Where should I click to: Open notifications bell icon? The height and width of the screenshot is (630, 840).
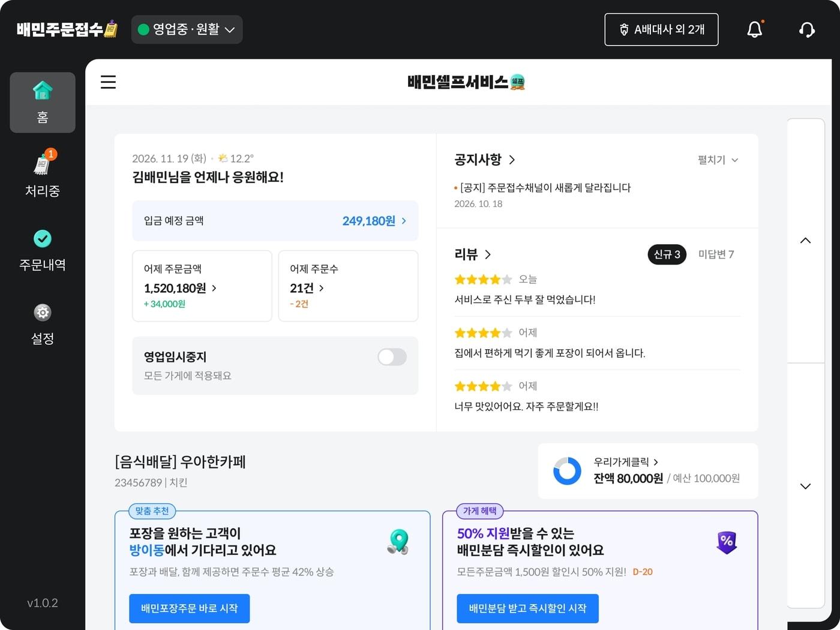[x=755, y=29]
